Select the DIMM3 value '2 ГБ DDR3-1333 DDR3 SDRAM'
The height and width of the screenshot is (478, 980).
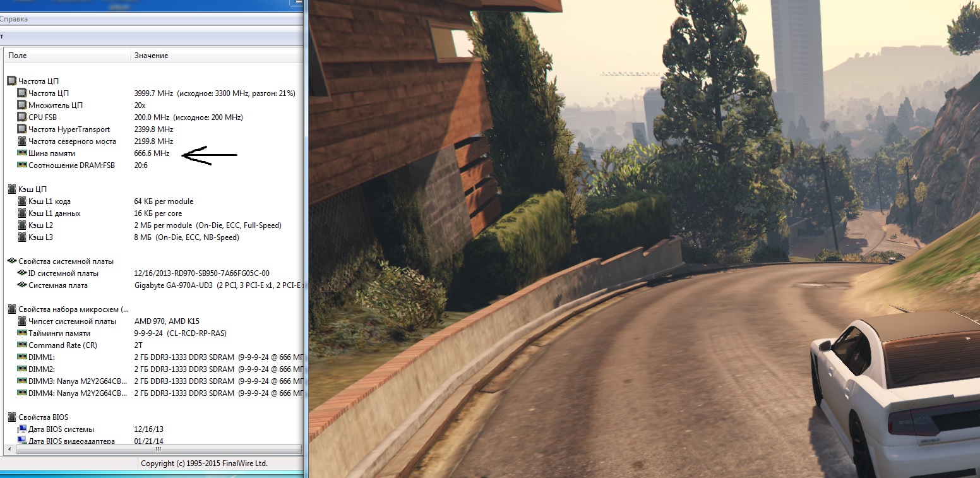(184, 381)
